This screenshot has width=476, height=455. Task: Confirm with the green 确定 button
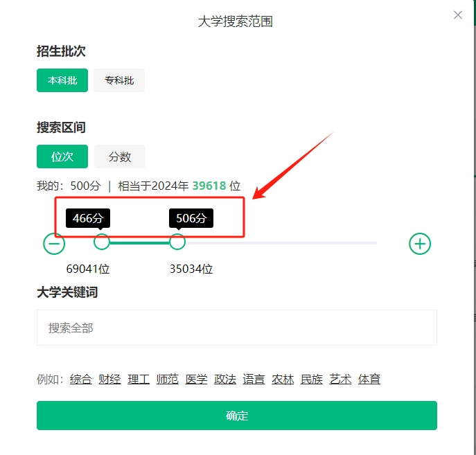pos(237,416)
